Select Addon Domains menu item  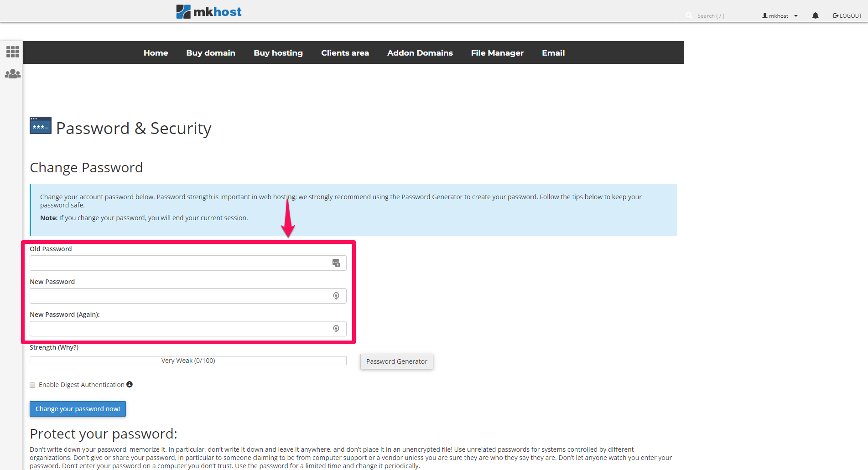420,53
